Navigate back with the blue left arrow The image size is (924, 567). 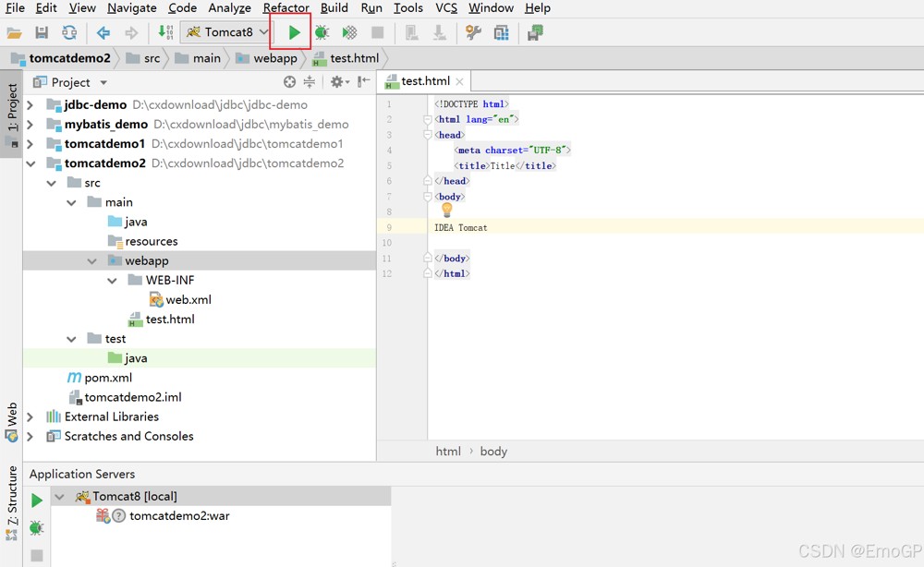(x=103, y=32)
